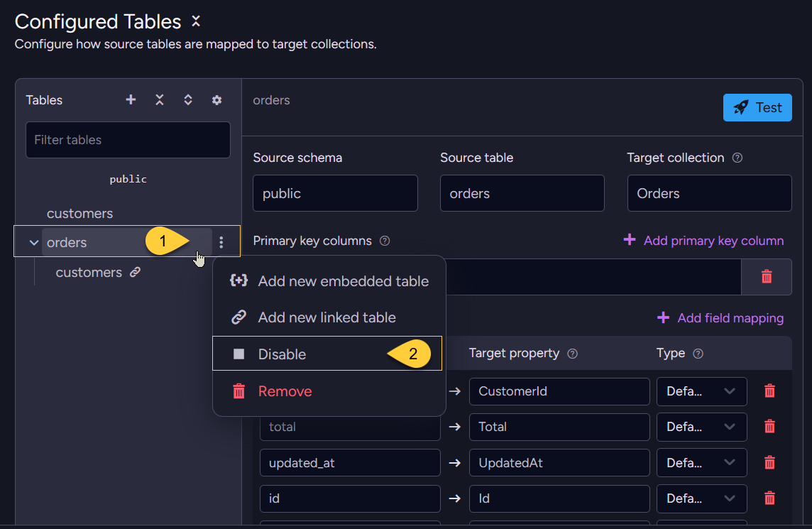This screenshot has height=529, width=812.
Task: Click the updated_at source column field
Action: click(x=350, y=463)
